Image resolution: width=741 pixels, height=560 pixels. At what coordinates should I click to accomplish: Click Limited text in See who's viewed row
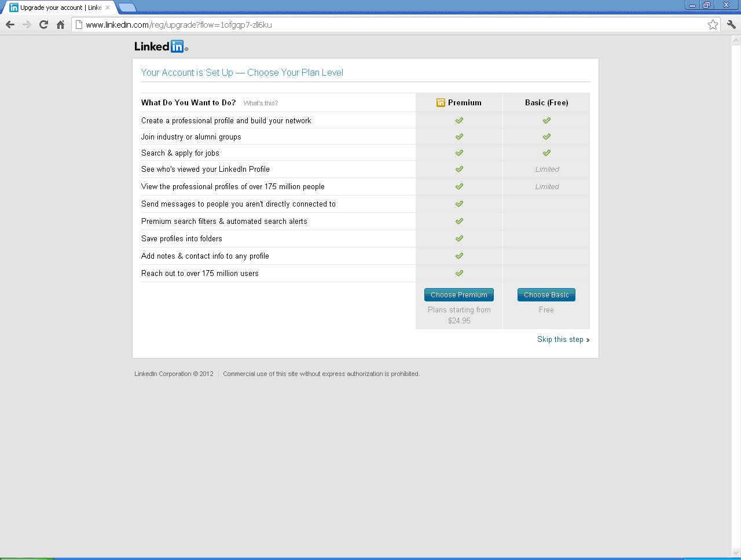click(547, 170)
